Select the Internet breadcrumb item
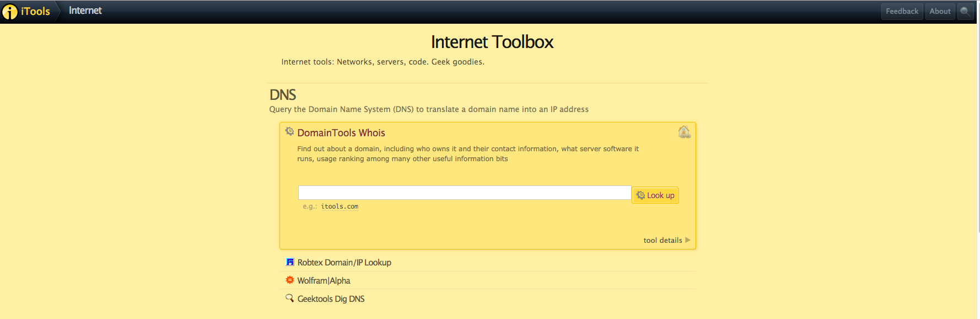Viewport: 980px width, 319px height. click(x=85, y=10)
